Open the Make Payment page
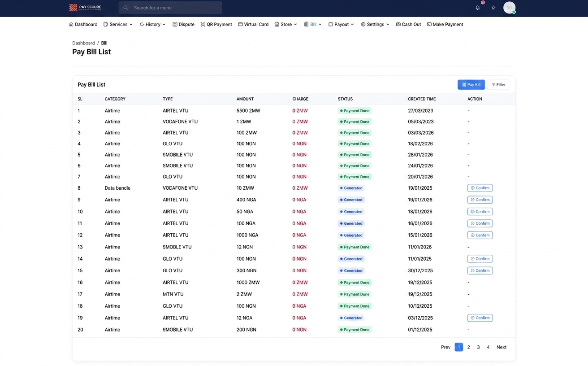588x366 pixels. click(x=445, y=24)
